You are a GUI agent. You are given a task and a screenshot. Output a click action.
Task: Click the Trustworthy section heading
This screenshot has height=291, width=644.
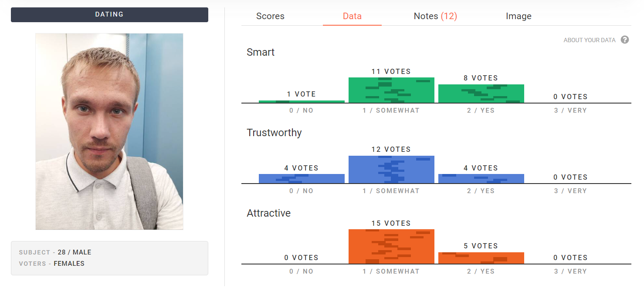pyautogui.click(x=274, y=133)
